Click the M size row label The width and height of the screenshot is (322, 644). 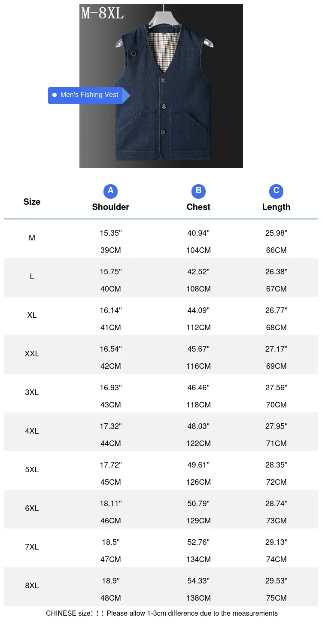click(32, 238)
